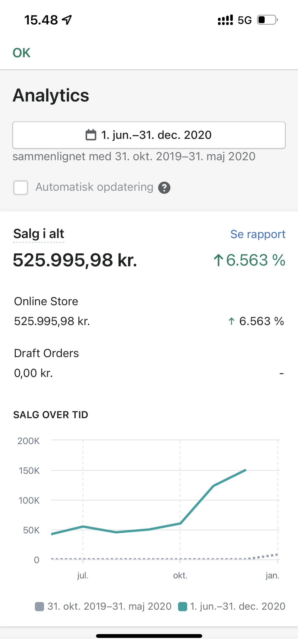Open the date range picker 1. jun.–31. dec. 2020
The width and height of the screenshot is (298, 644).
(x=149, y=135)
